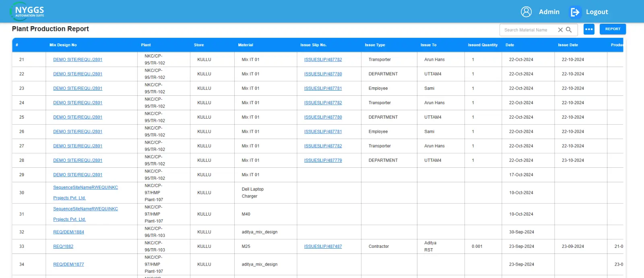Open DEMO SITE/REQU./2801 link in row 21
Image resolution: width=644 pixels, height=278 pixels.
(78, 60)
